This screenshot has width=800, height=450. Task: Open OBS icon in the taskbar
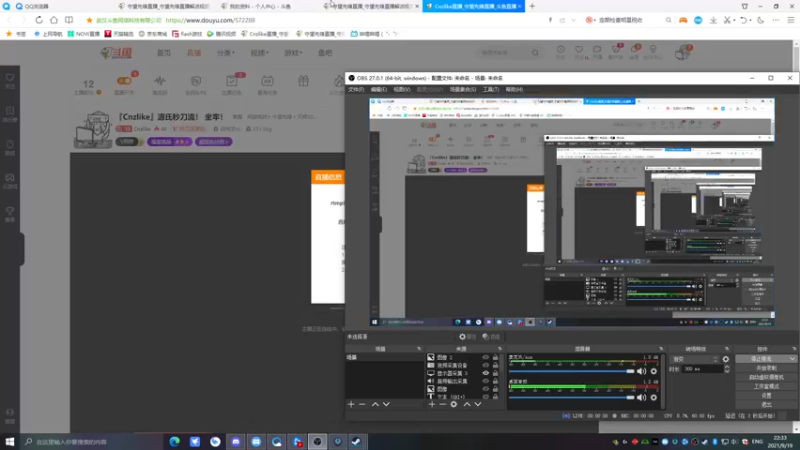pyautogui.click(x=317, y=441)
